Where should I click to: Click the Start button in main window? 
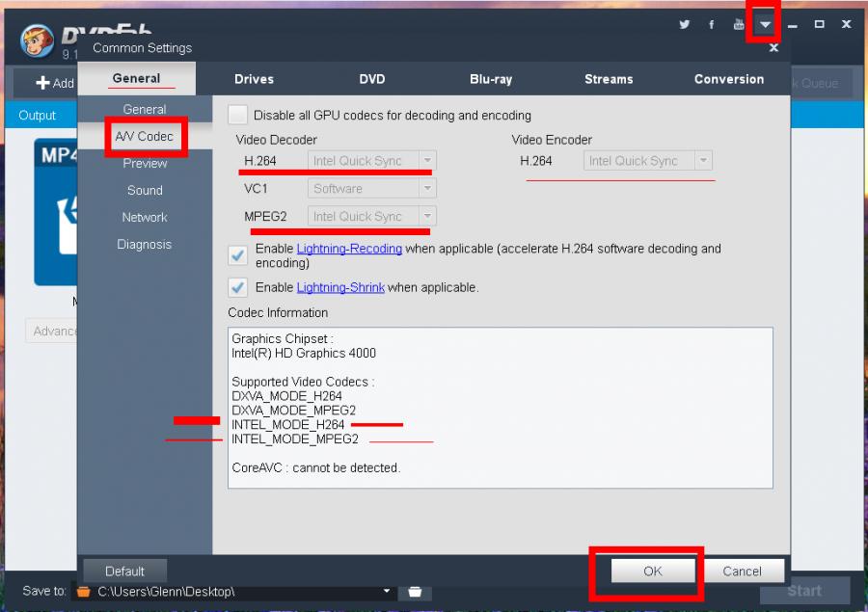coord(805,591)
